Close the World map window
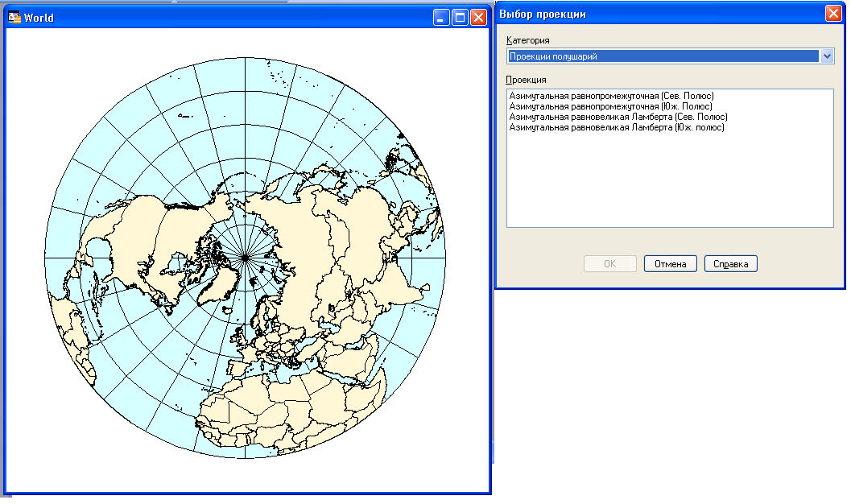The image size is (851, 504). coord(478,18)
